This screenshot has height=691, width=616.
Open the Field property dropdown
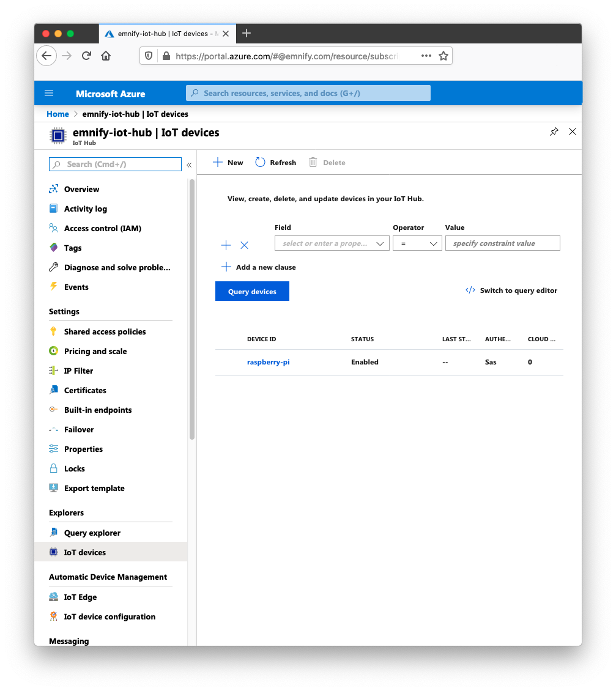click(332, 243)
